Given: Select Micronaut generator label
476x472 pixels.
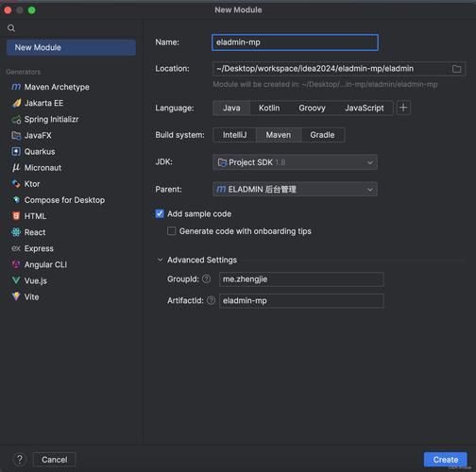Looking at the screenshot, I should coord(42,168).
